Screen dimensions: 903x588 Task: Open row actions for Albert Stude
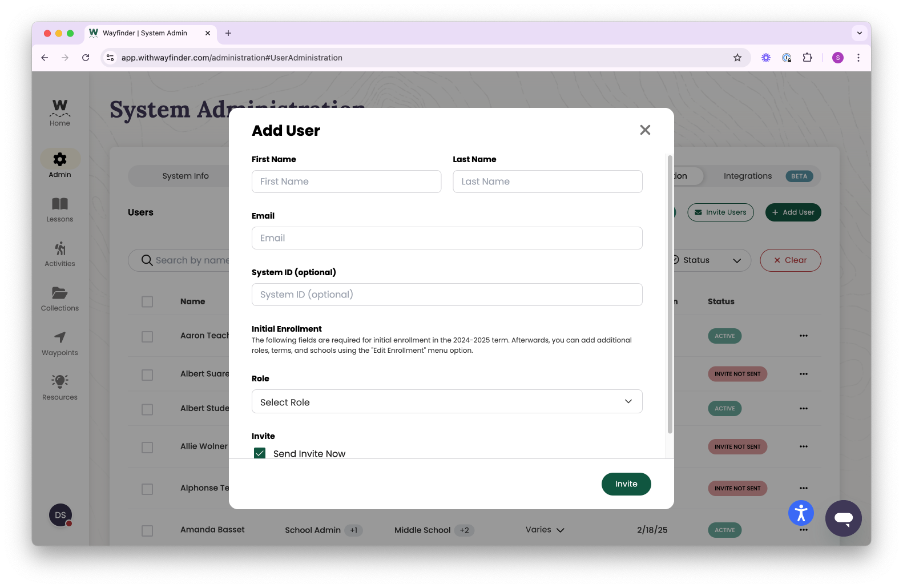pos(804,409)
